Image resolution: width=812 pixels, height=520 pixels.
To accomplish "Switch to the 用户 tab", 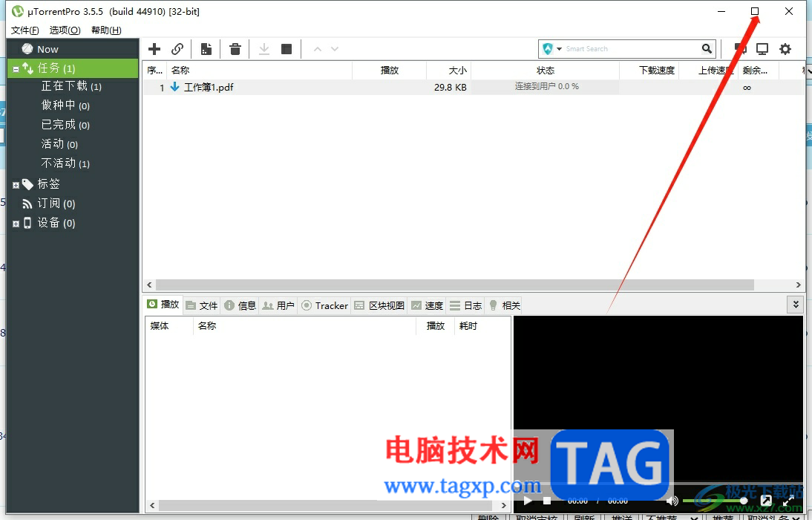I will 278,305.
